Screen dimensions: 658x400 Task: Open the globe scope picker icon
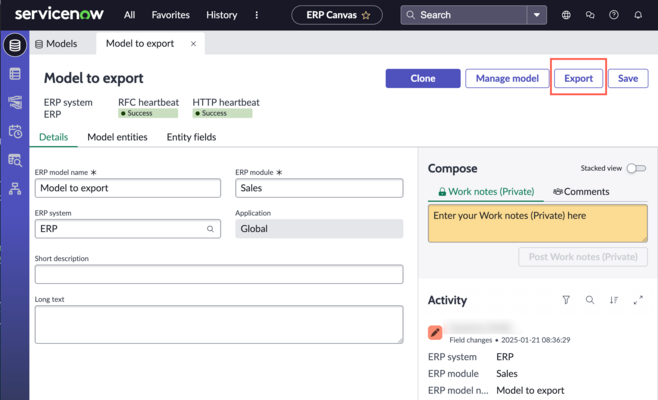coord(566,15)
